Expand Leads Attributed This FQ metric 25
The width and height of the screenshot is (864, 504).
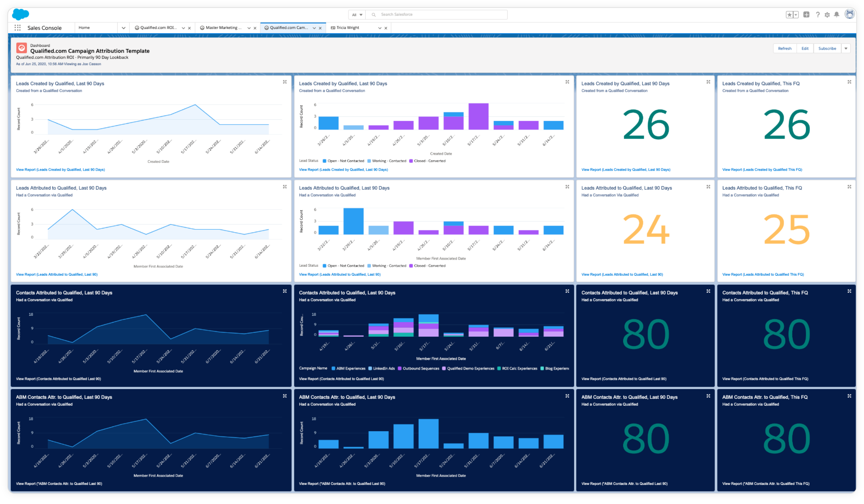click(x=849, y=186)
